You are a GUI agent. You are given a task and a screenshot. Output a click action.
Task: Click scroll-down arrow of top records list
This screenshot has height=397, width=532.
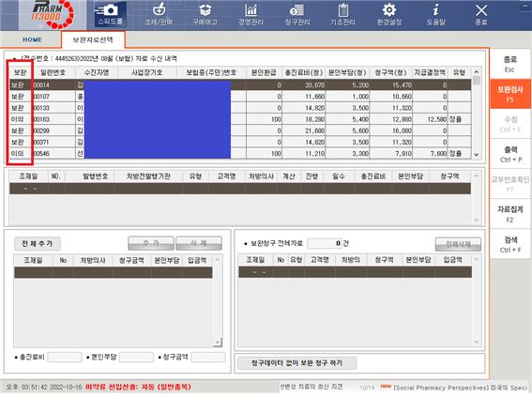click(477, 154)
